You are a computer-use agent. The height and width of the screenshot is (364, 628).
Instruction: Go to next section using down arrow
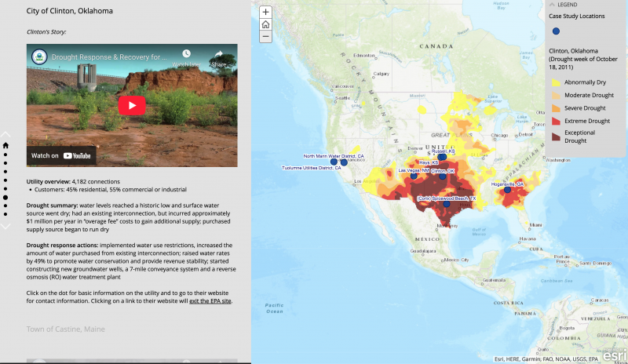pos(5,226)
